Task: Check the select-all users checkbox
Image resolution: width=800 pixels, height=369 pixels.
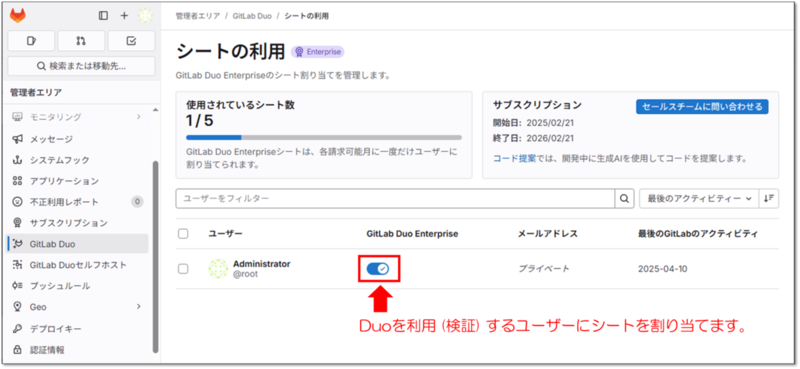Action: click(183, 234)
